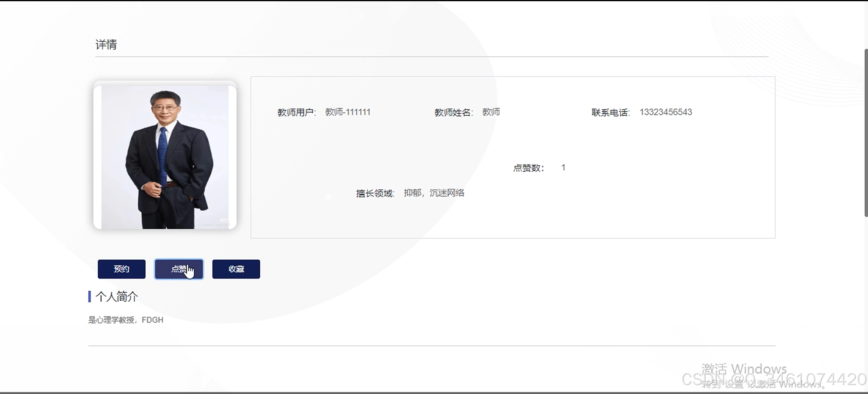Click the 联系电话 field label
This screenshot has height=394, width=868.
610,112
